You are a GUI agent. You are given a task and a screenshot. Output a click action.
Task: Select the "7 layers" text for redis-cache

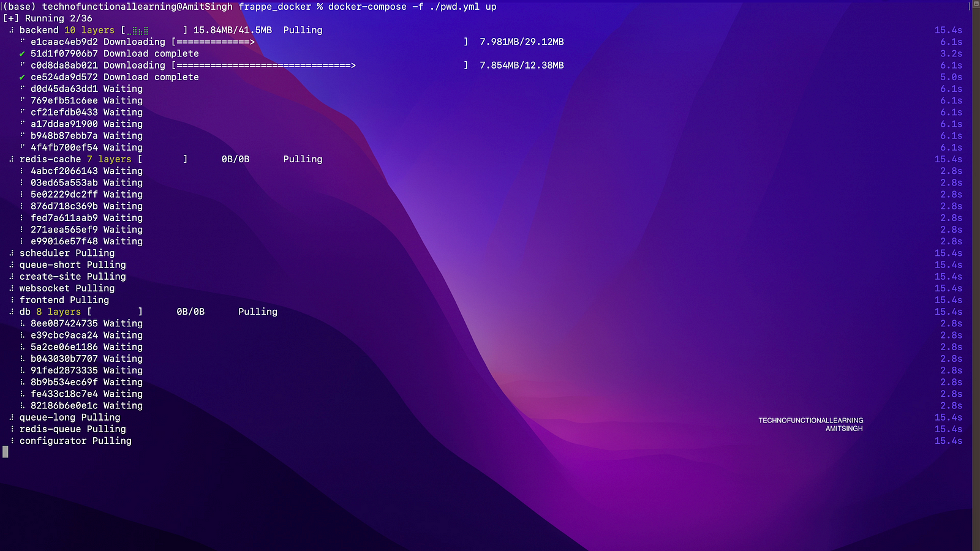coord(109,159)
